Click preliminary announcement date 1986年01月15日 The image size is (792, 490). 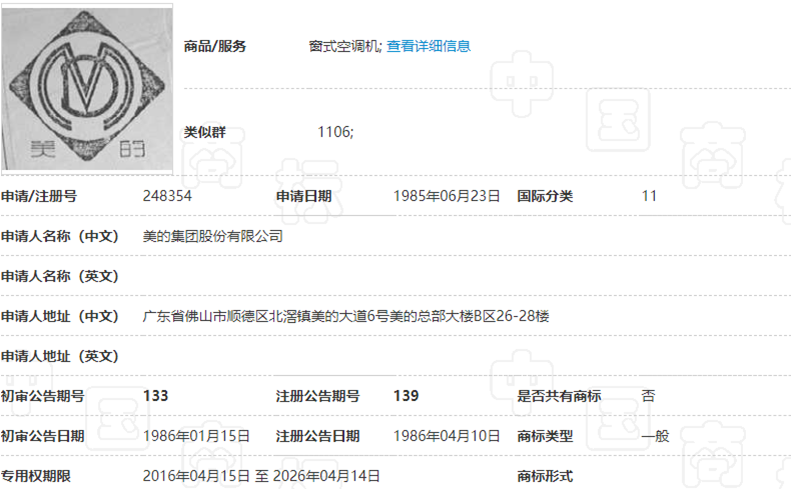[x=196, y=436]
